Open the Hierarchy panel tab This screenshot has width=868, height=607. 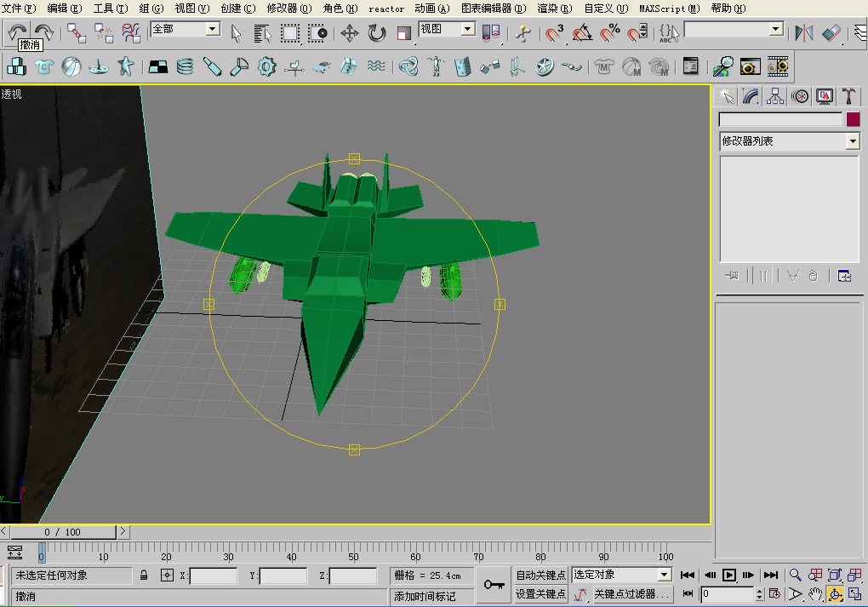tap(775, 97)
